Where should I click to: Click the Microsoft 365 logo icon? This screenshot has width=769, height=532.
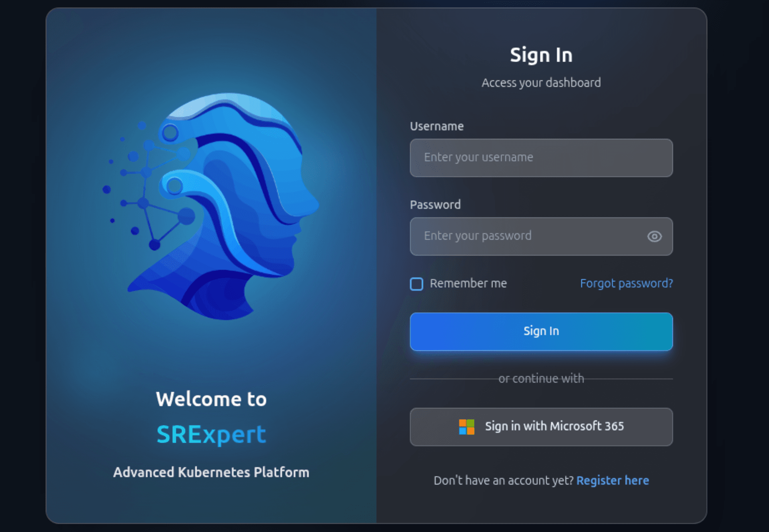[466, 427]
